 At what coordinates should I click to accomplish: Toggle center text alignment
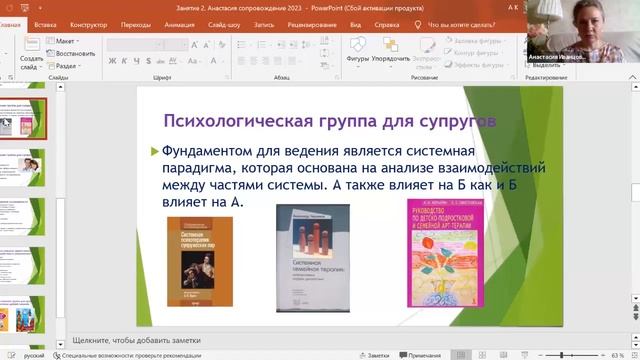[x=254, y=61]
